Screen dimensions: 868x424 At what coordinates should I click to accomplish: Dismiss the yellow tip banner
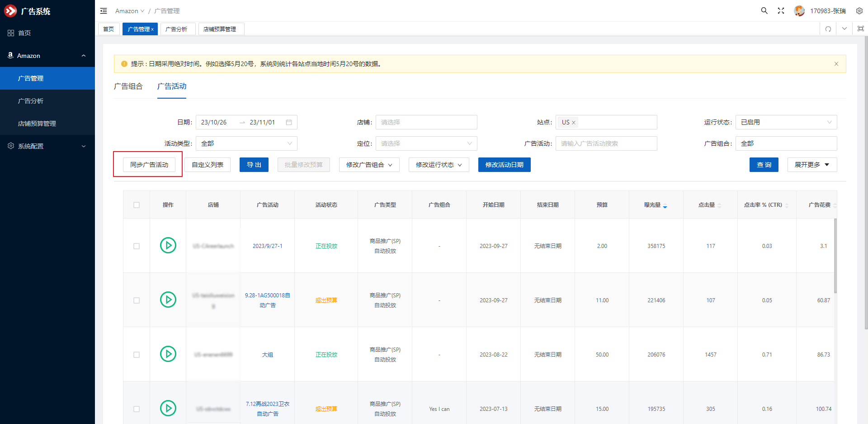(836, 64)
